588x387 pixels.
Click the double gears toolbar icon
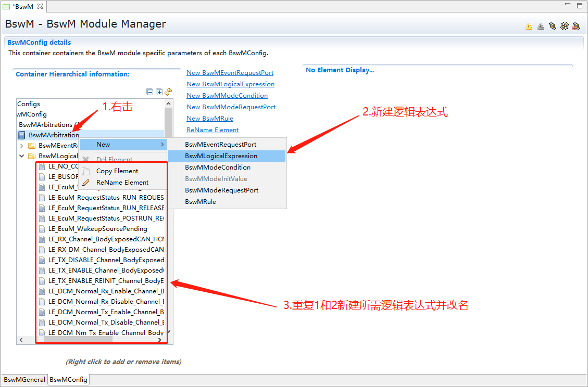[565, 26]
